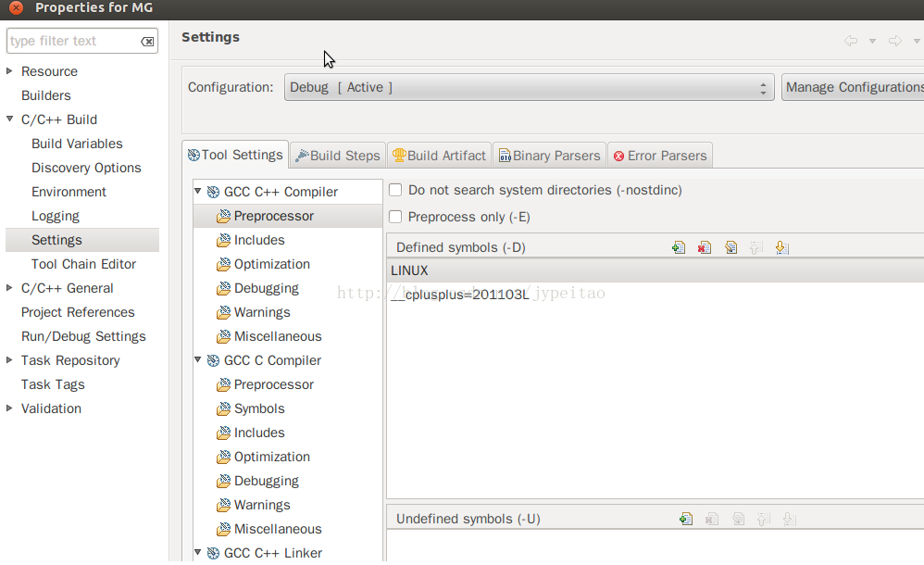Click Delete icon for Defined symbols
The width and height of the screenshot is (924, 565).
coord(705,247)
